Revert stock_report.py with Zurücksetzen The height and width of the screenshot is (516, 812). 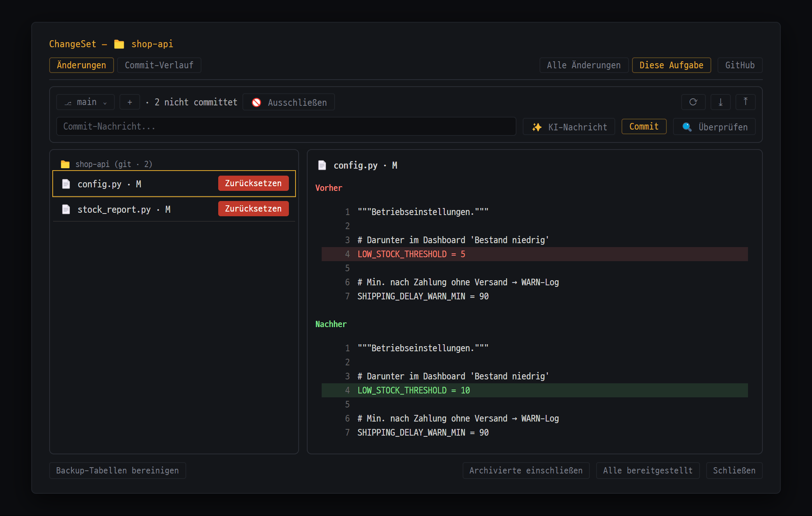click(253, 209)
